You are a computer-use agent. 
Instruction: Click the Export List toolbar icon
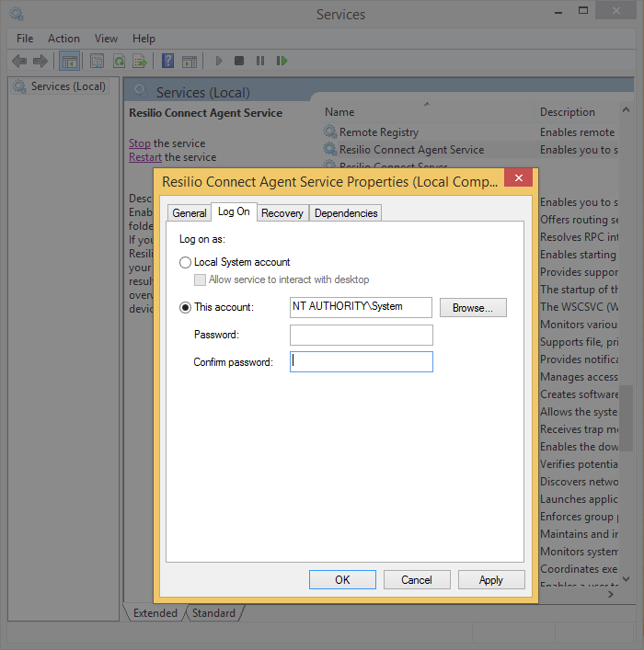[140, 61]
